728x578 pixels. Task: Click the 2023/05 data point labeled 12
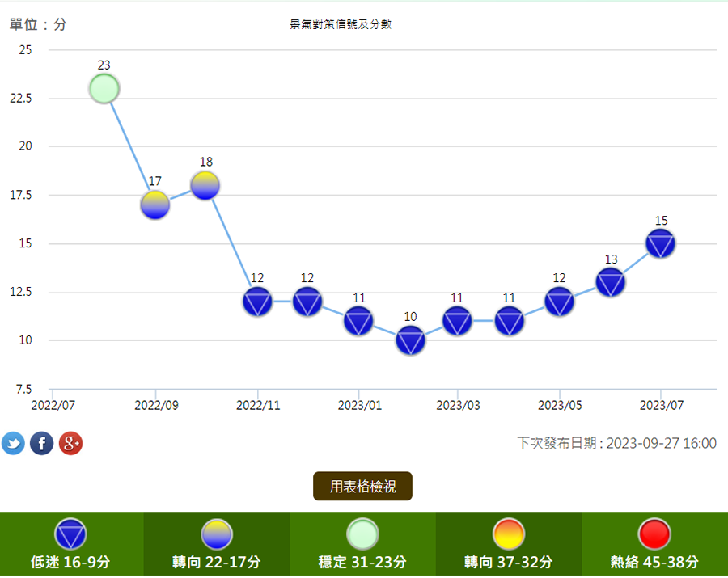coord(559,302)
